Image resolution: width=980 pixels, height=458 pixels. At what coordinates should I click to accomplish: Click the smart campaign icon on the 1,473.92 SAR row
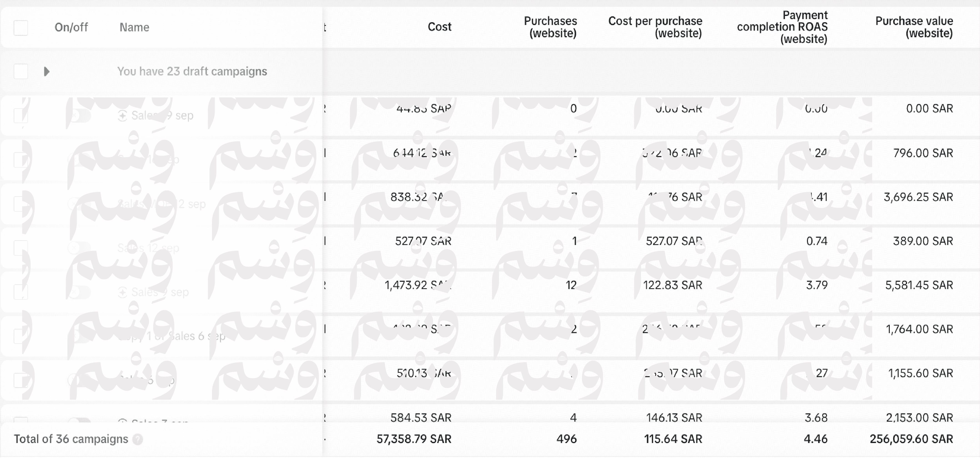(123, 292)
